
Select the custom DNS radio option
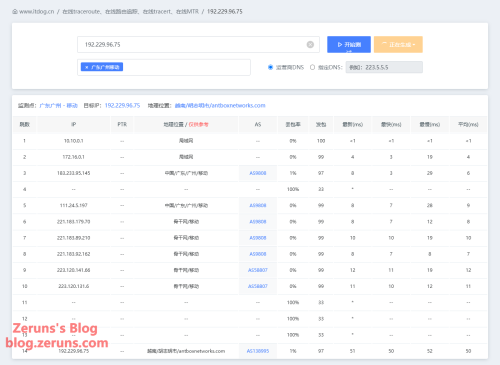[312, 67]
